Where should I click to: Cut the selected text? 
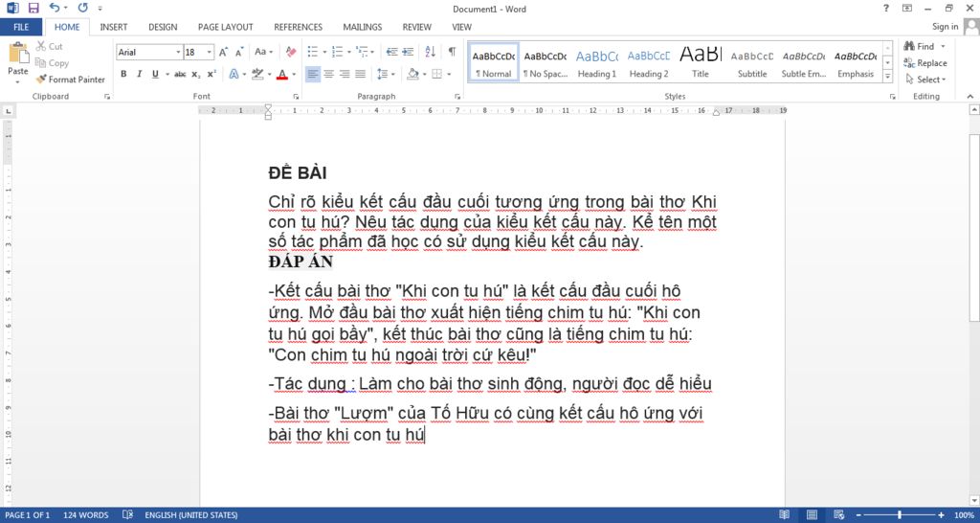point(50,46)
